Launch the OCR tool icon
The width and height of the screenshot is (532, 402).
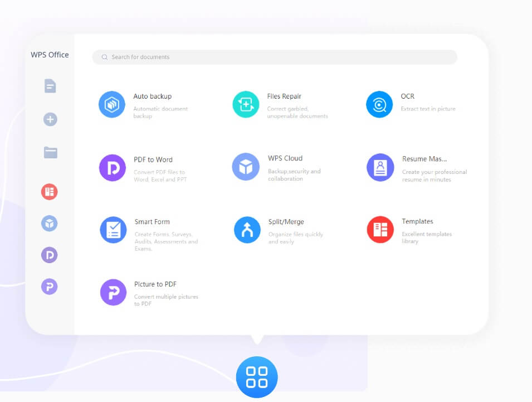[379, 104]
